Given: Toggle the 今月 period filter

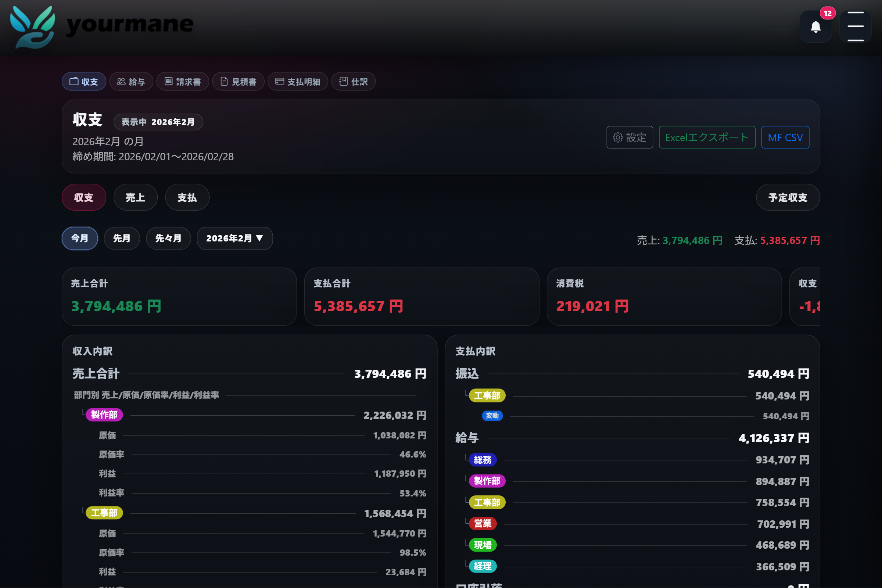Looking at the screenshot, I should click(x=80, y=238).
